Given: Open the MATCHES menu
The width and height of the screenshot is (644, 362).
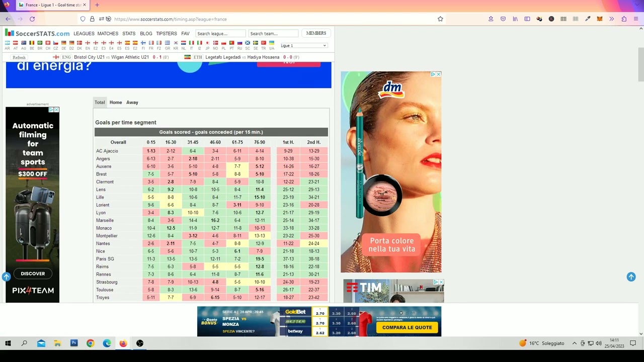Looking at the screenshot, I should (x=108, y=34).
